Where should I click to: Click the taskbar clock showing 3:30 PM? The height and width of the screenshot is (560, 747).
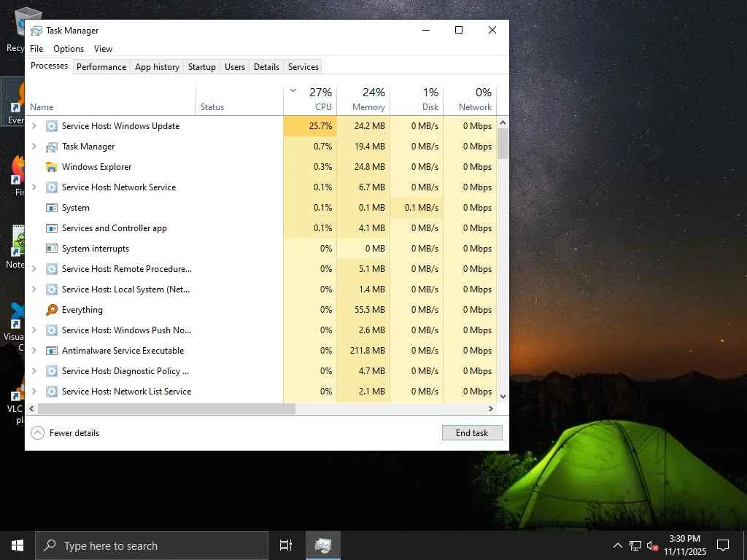coord(684,545)
